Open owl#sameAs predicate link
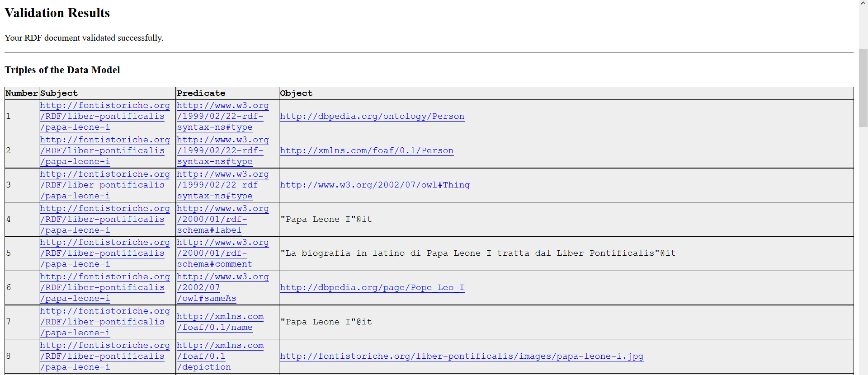 pos(223,288)
